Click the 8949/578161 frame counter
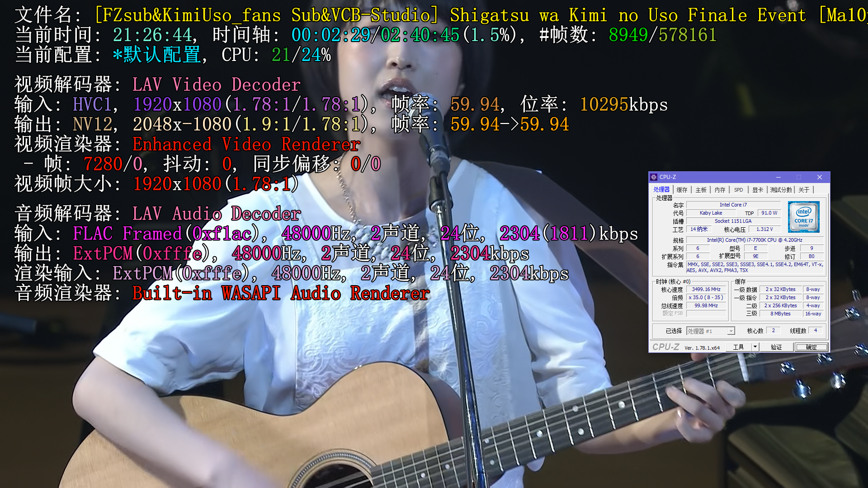This screenshot has height=488, width=868. click(x=663, y=35)
